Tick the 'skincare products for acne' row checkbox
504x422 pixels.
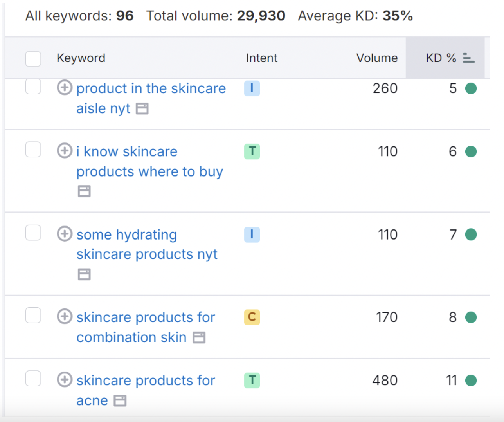click(33, 379)
